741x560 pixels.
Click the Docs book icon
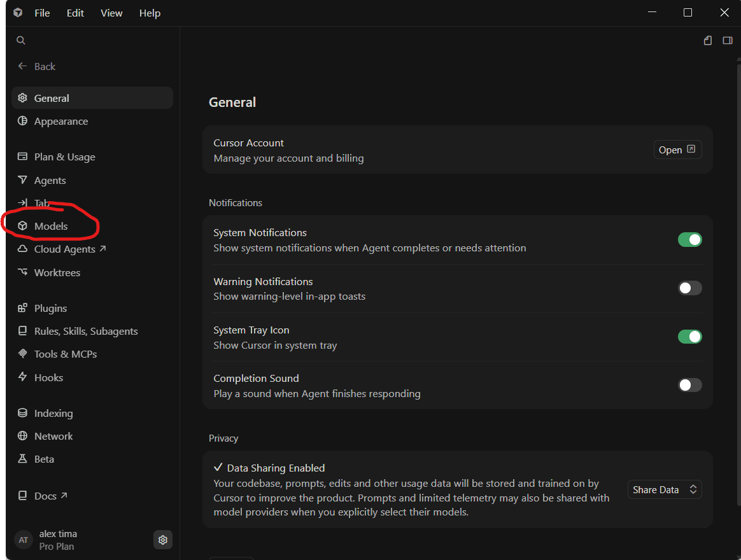coord(22,495)
